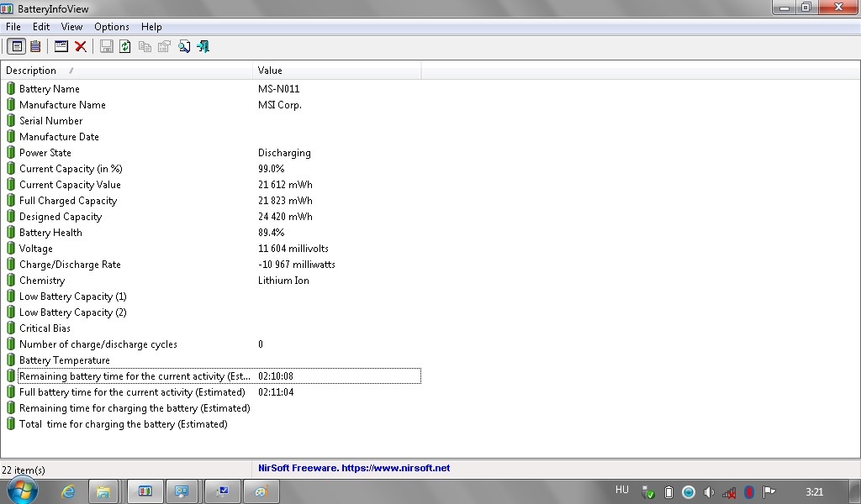The height and width of the screenshot is (504, 861).
Task: Click the green Refresh toolbar icon
Action: click(x=125, y=46)
